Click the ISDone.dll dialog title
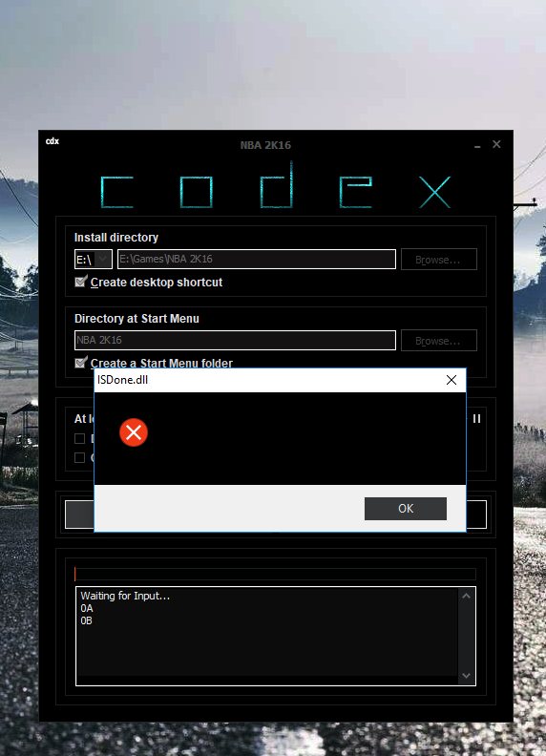546x756 pixels. click(122, 380)
